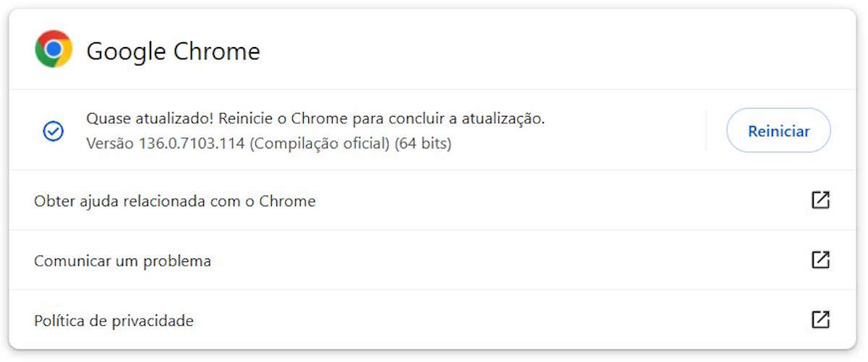Viewport: 868px width, 362px height.
Task: Open external link icon for Chrome help
Action: [x=820, y=201]
